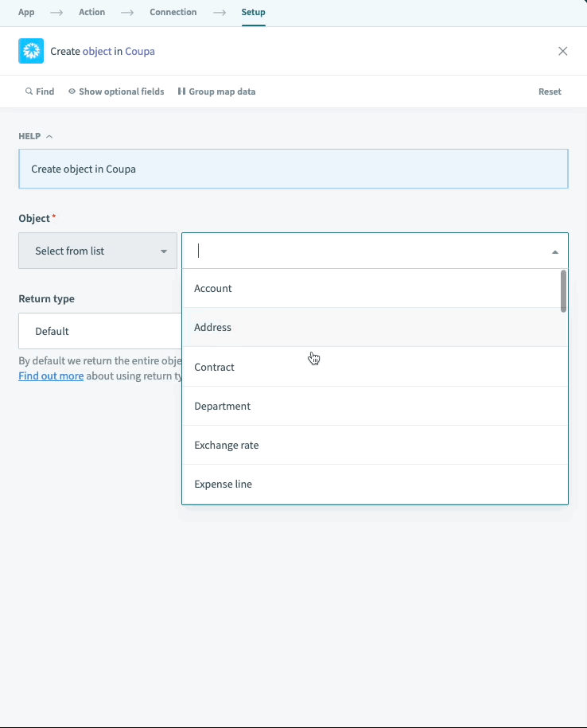The height and width of the screenshot is (728, 587).
Task: Click the Reset button
Action: 550,91
